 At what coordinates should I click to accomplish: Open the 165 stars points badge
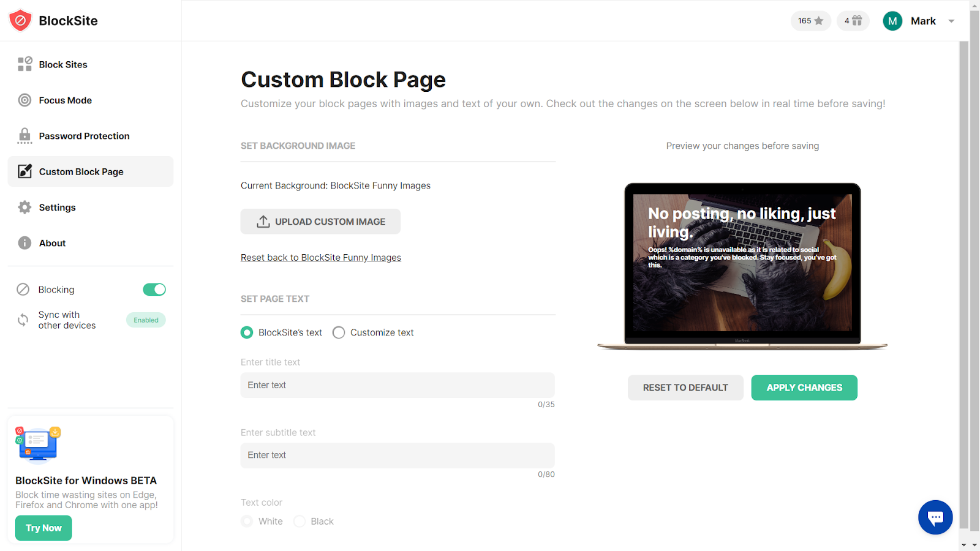[x=811, y=21]
